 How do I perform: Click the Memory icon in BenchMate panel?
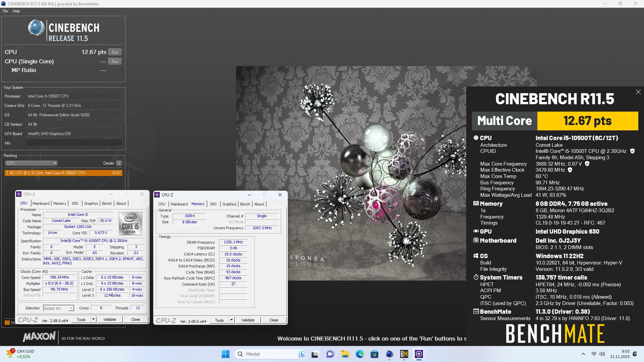click(476, 203)
